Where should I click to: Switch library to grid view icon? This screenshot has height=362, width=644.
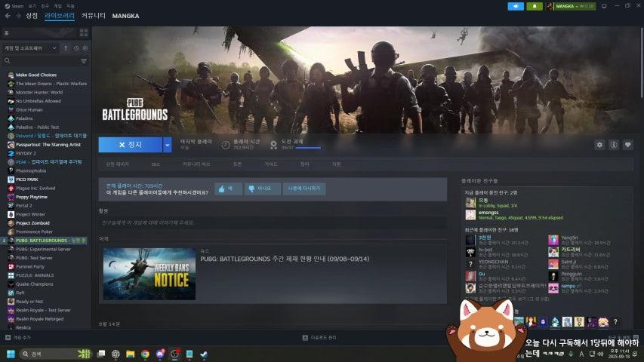tap(84, 33)
